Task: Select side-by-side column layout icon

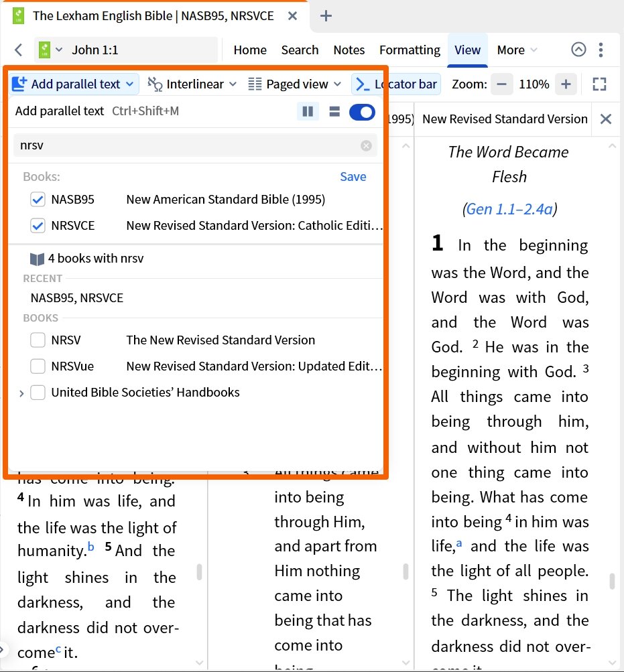Action: (x=308, y=112)
